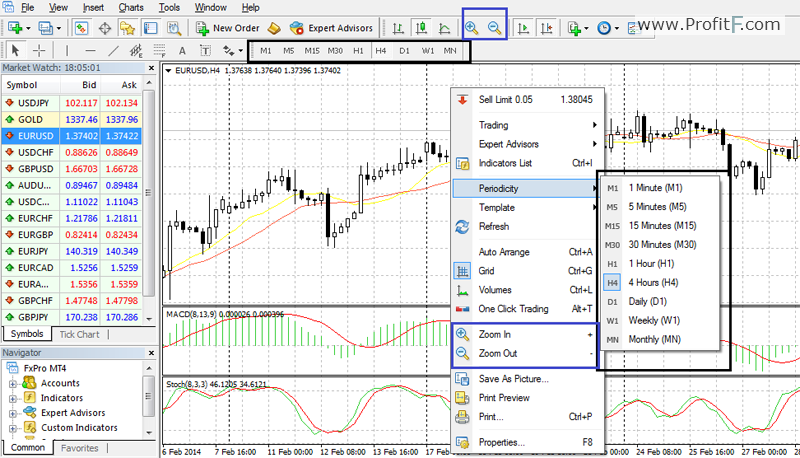
Task: Select the Fibonacci Retracement tool
Action: coord(159,50)
